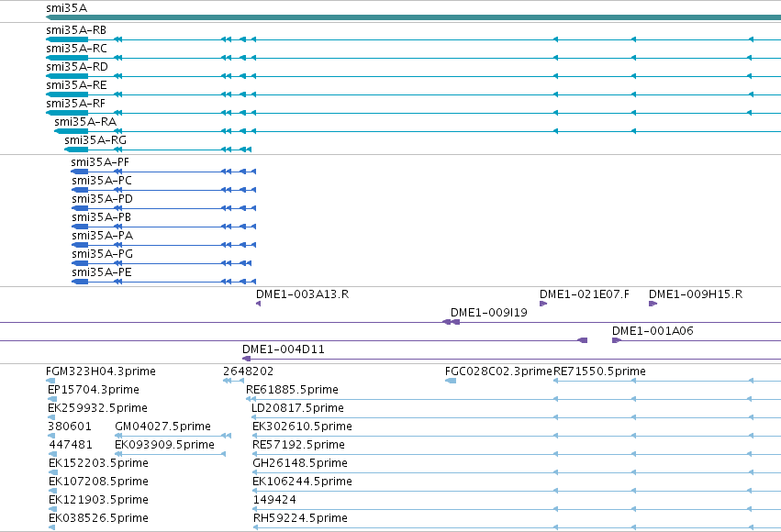Click the RE61885.5prime EST label
The image size is (781, 532).
pos(292,390)
